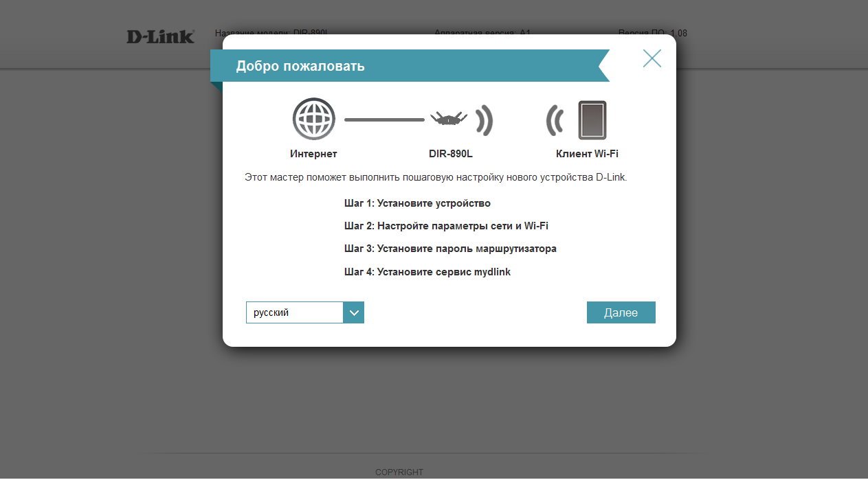Click the wizard description sentence
868x480 pixels.
point(436,177)
